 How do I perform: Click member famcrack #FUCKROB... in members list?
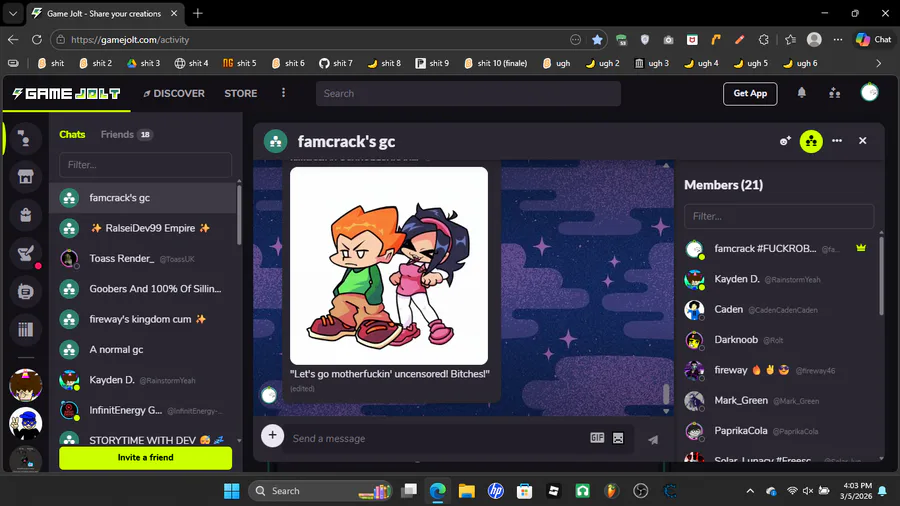778,248
